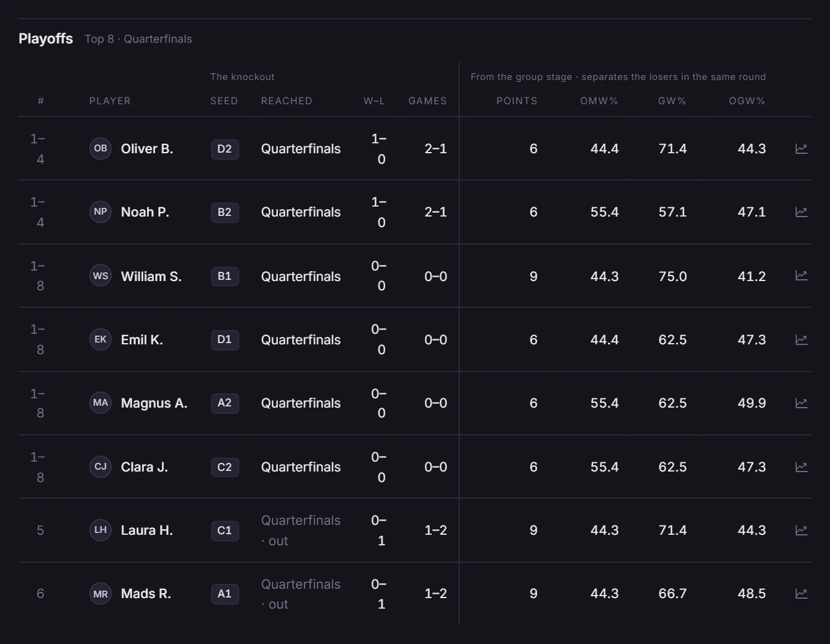Viewport: 830px width, 644px height.
Task: Click rank number 6 for Mads R.
Action: point(40,594)
